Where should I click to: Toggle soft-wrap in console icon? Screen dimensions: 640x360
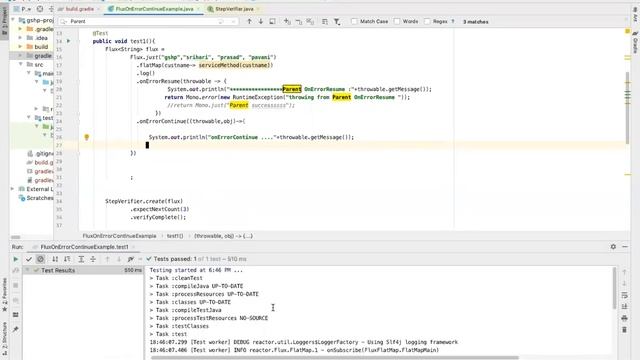click(x=624, y=295)
